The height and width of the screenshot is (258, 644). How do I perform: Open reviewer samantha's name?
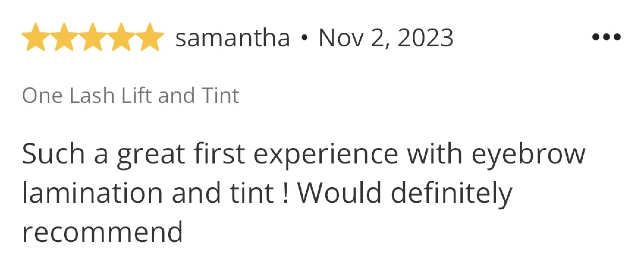[x=233, y=38]
